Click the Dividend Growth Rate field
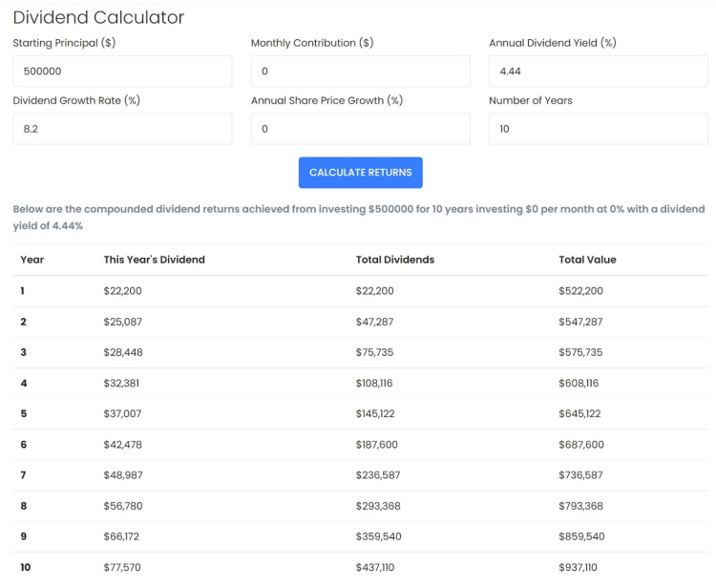 click(122, 129)
